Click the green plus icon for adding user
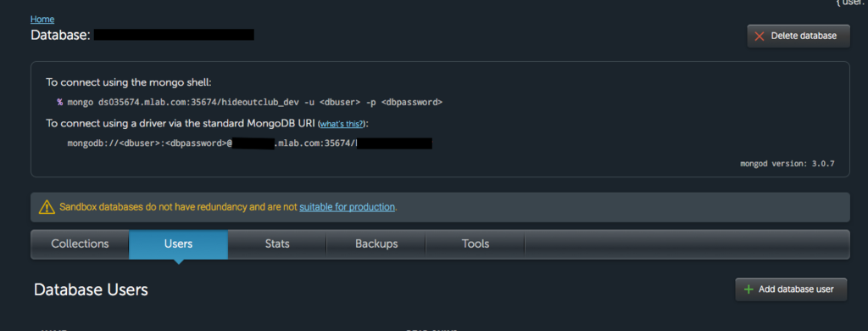This screenshot has width=868, height=331. coord(748,289)
